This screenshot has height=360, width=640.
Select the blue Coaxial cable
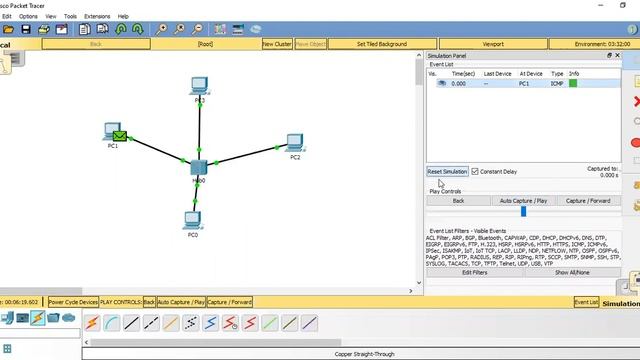(x=211, y=323)
